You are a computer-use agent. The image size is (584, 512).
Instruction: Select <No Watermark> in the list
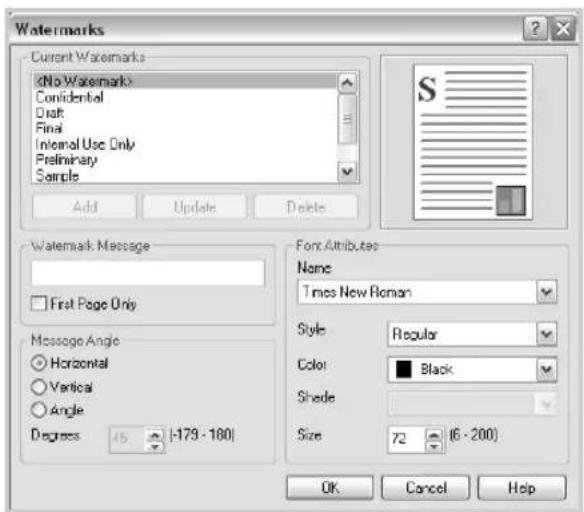[x=185, y=81]
